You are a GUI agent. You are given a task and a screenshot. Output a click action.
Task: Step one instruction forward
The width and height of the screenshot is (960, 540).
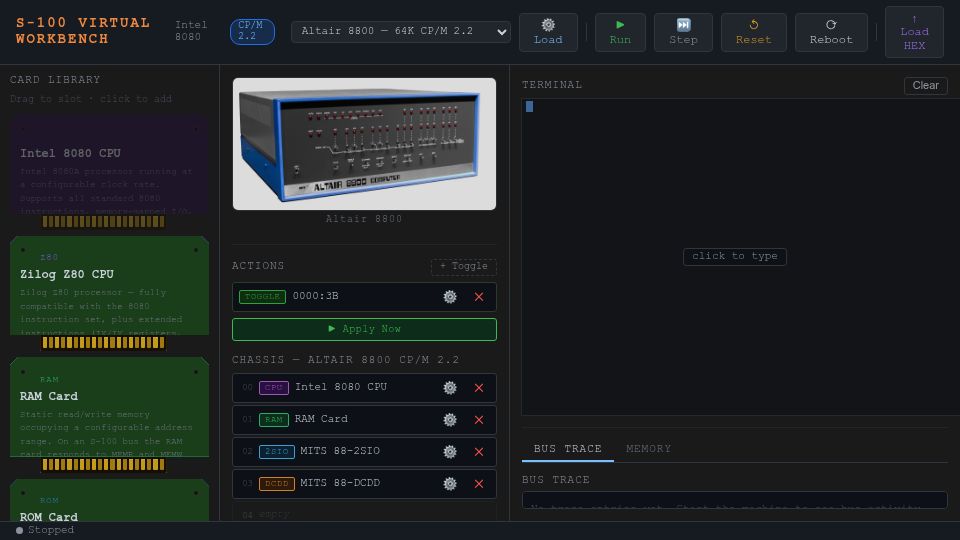683,32
